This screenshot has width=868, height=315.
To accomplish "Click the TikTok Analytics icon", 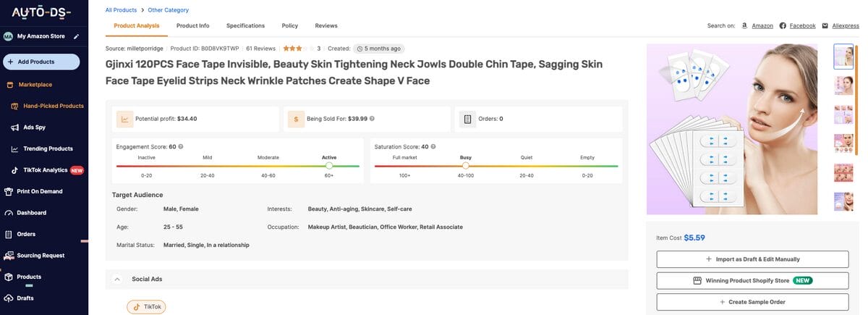I will (15, 170).
